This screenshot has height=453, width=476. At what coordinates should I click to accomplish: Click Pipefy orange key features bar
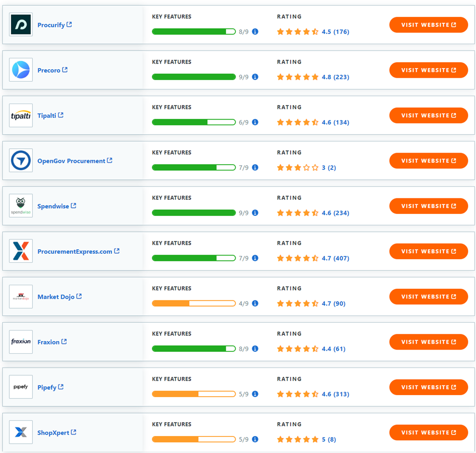(x=194, y=394)
